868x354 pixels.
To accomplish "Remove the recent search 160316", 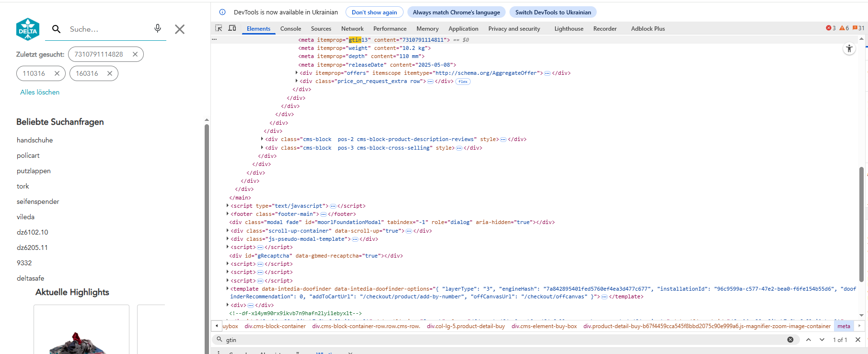I will [110, 73].
